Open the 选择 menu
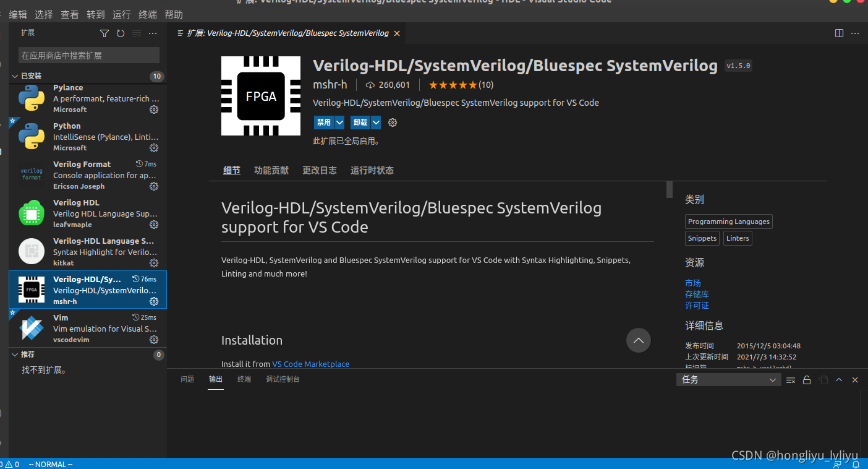The image size is (868, 469). 44,14
